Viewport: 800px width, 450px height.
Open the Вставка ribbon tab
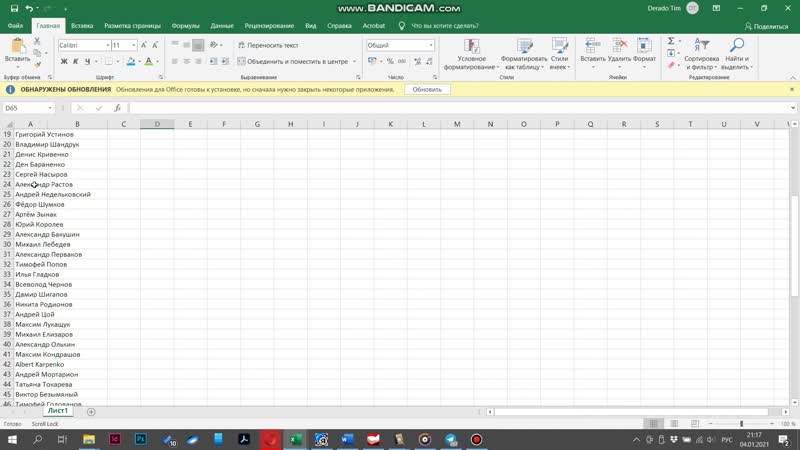pyautogui.click(x=83, y=26)
